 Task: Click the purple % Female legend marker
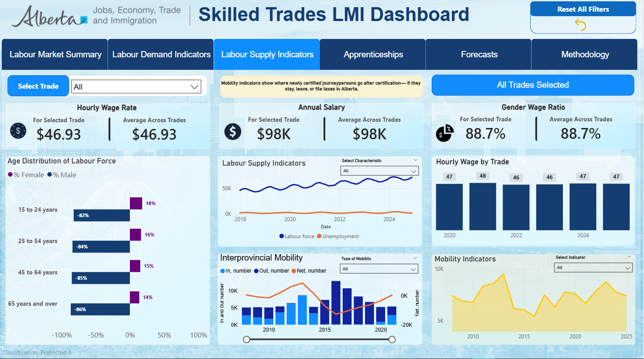[x=10, y=175]
